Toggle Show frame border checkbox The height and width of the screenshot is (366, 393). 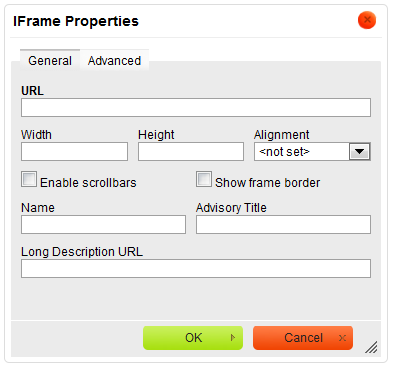pos(204,179)
